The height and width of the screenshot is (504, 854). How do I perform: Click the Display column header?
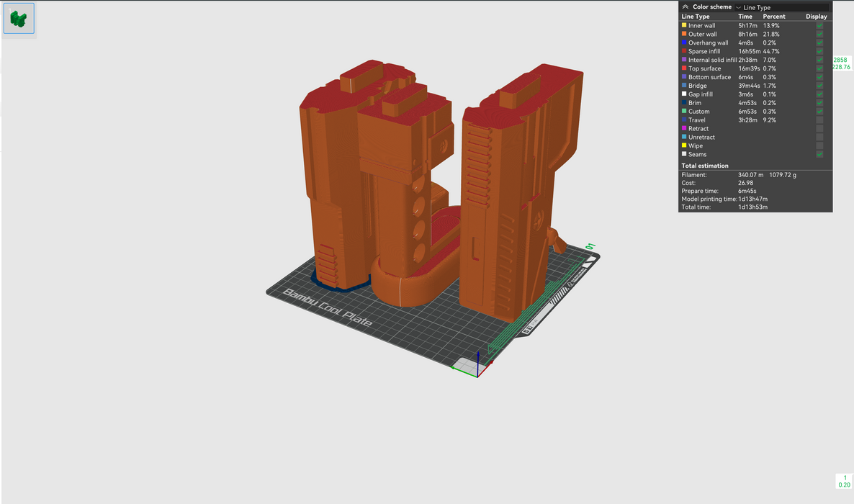click(816, 17)
